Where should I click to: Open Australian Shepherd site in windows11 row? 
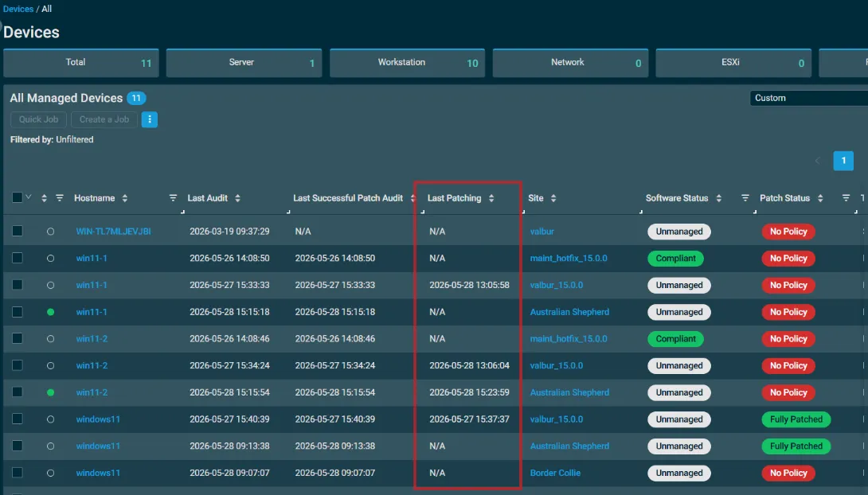click(x=569, y=446)
